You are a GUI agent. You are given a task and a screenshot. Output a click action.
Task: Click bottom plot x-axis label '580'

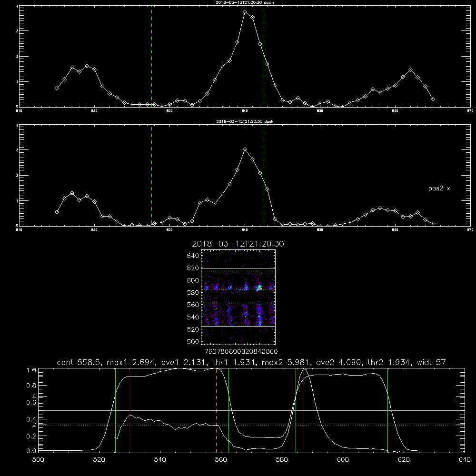pyautogui.click(x=282, y=460)
